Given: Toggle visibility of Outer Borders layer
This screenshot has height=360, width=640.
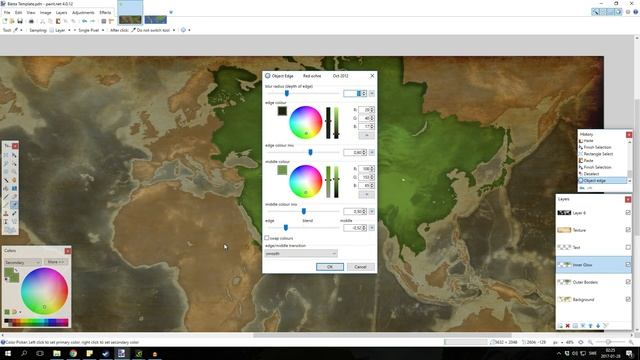Looking at the screenshot, I should [628, 282].
